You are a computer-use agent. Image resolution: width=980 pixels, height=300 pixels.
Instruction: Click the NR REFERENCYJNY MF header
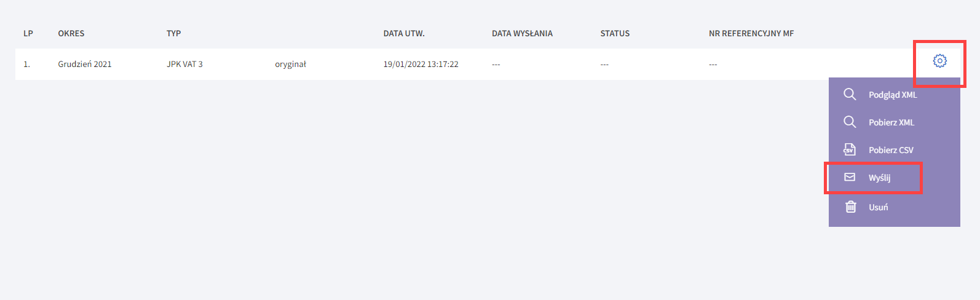pyautogui.click(x=751, y=33)
